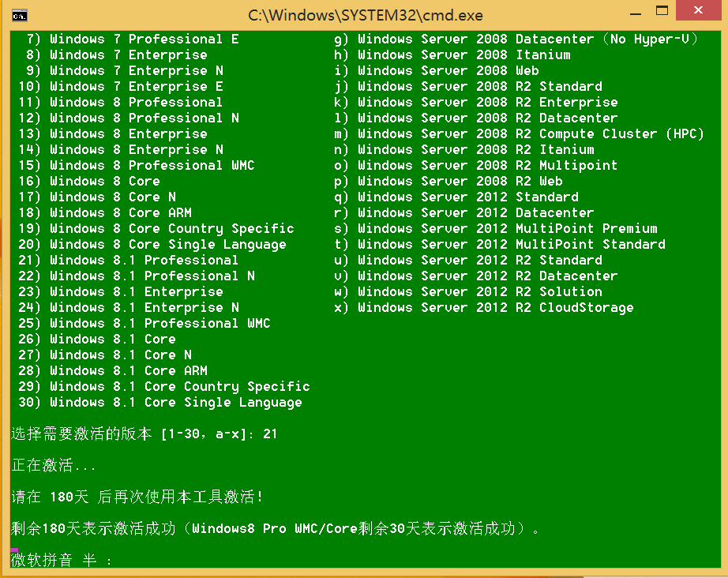This screenshot has width=728, height=578.
Task: Close the cmd.exe window
Action: 698,10
